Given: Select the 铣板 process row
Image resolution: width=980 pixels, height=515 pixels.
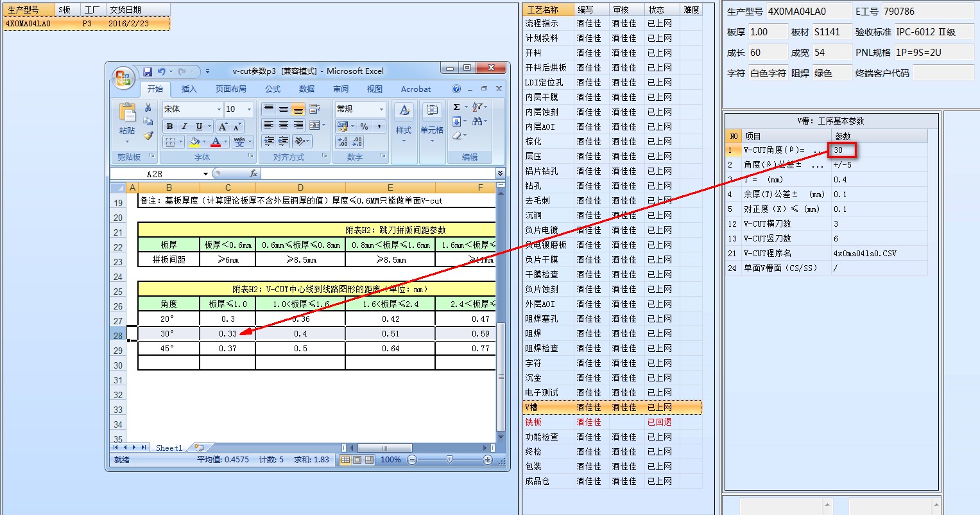Looking at the screenshot, I should 612,422.
